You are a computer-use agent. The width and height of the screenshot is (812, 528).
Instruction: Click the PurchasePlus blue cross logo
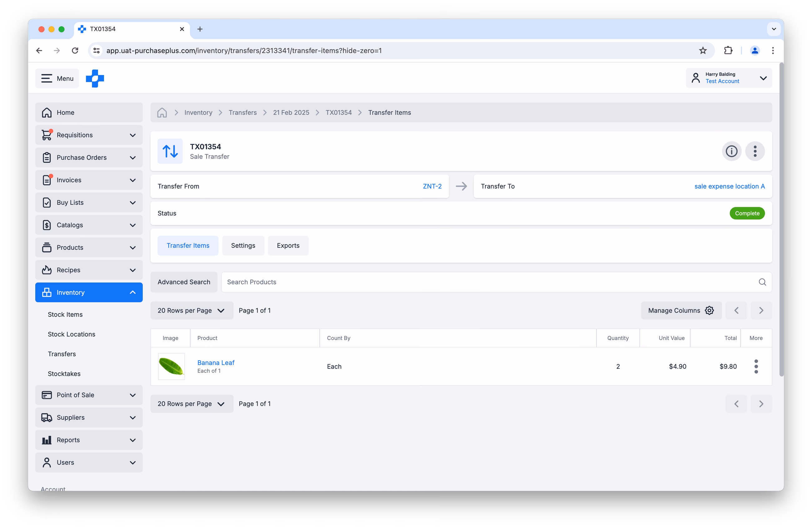click(x=95, y=78)
